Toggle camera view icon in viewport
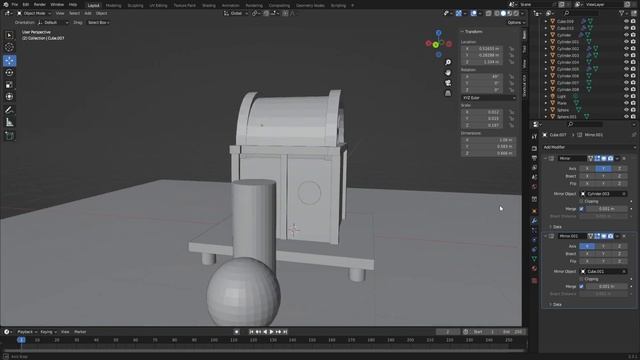This screenshot has height=360, width=640. coord(448,83)
